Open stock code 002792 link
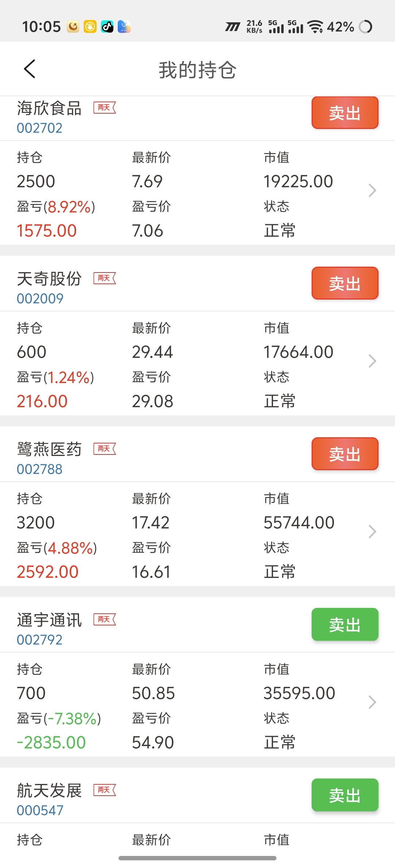The height and width of the screenshot is (868, 395). [x=40, y=640]
